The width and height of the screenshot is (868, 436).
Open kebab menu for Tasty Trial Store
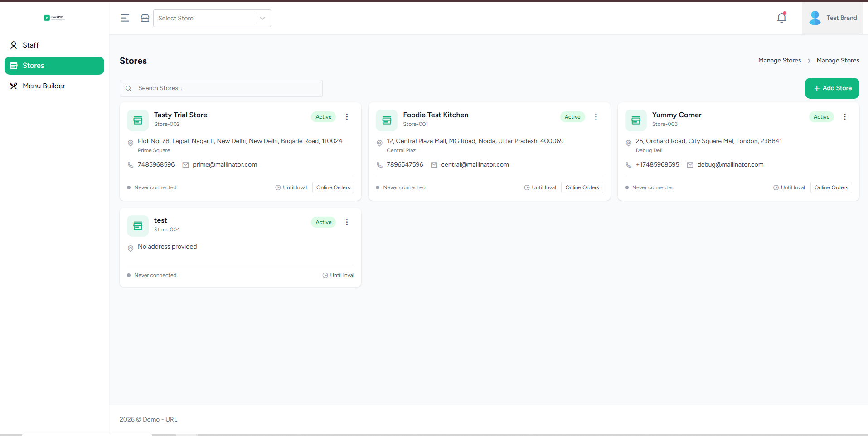(x=347, y=117)
